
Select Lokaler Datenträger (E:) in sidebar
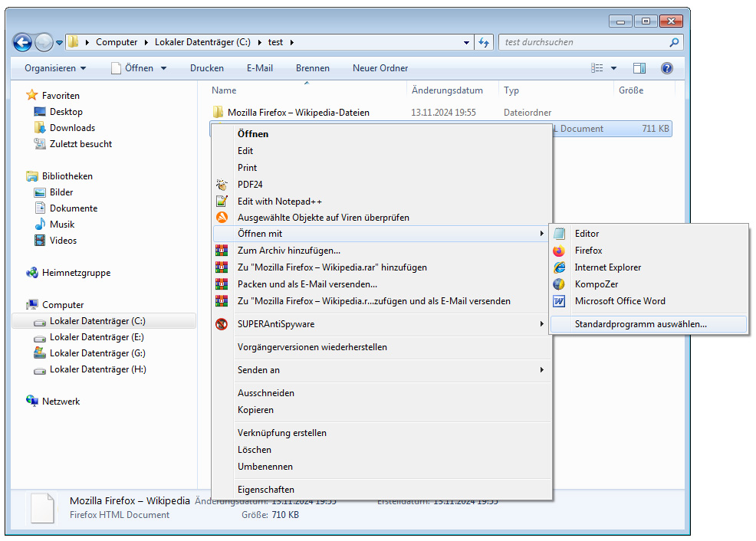tap(97, 337)
